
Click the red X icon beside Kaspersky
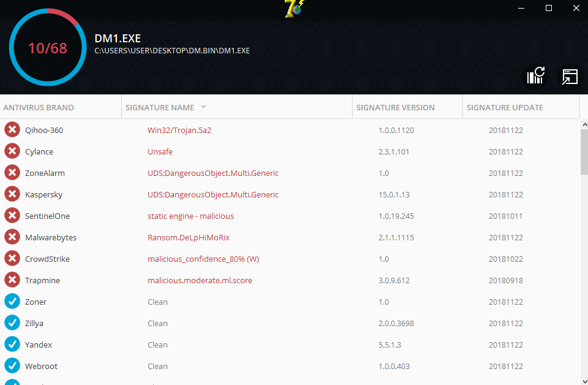pyautogui.click(x=12, y=194)
